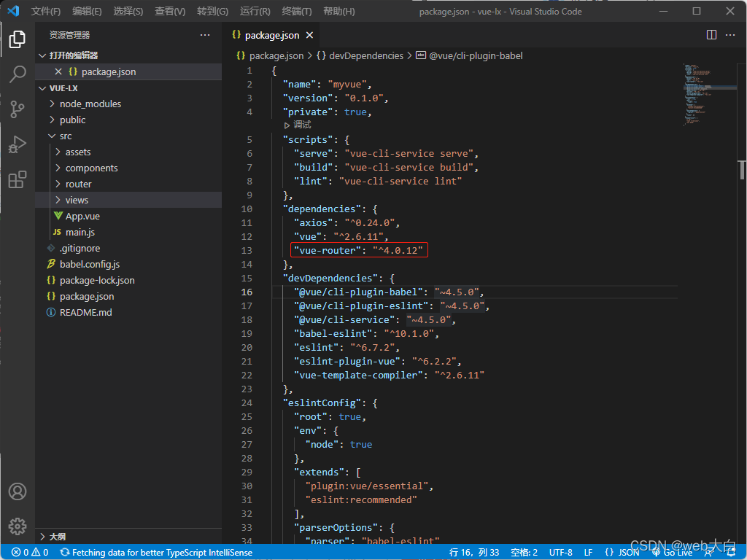Click @vue/cli-plugin-babel breadcrumb segment
This screenshot has height=560, width=747.
coord(469,55)
